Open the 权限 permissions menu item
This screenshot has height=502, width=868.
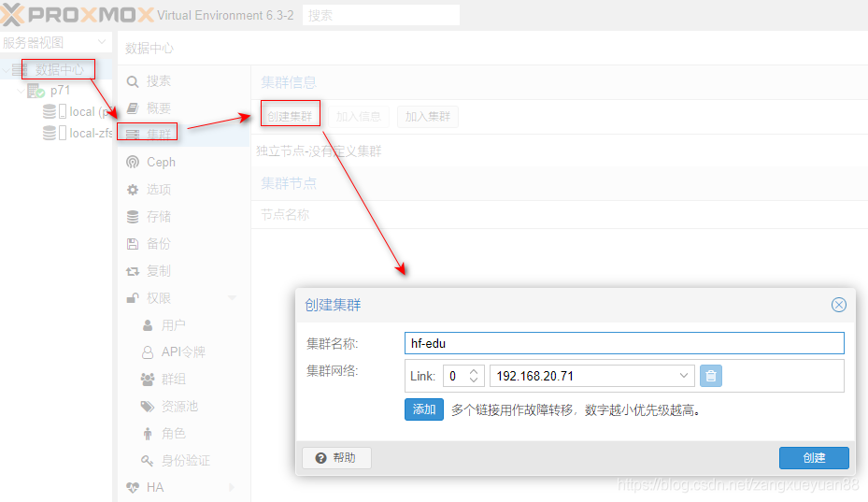(x=184, y=298)
